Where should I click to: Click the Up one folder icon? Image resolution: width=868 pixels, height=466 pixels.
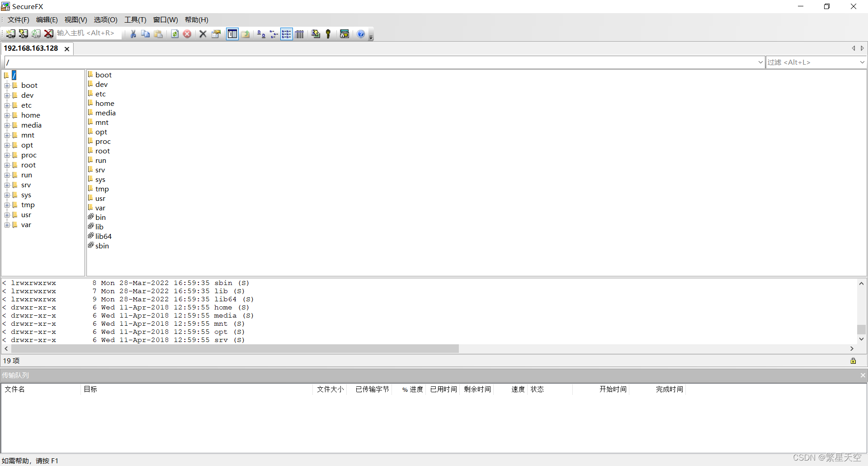[x=245, y=34]
